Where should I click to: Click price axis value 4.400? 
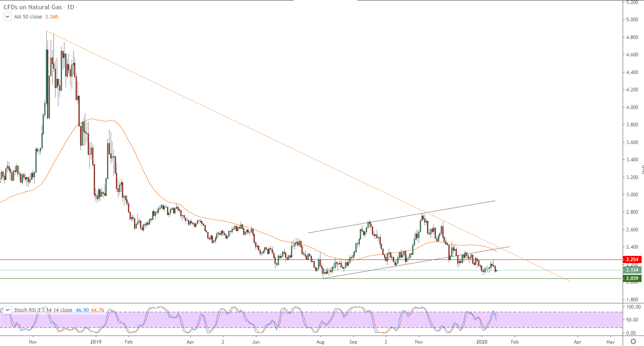click(x=632, y=72)
